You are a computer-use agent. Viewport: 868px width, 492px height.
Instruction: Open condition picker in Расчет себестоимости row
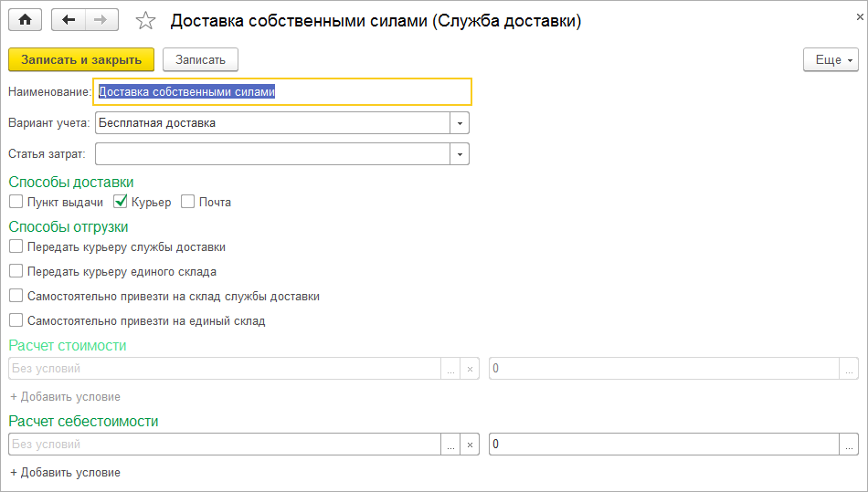[x=450, y=445]
